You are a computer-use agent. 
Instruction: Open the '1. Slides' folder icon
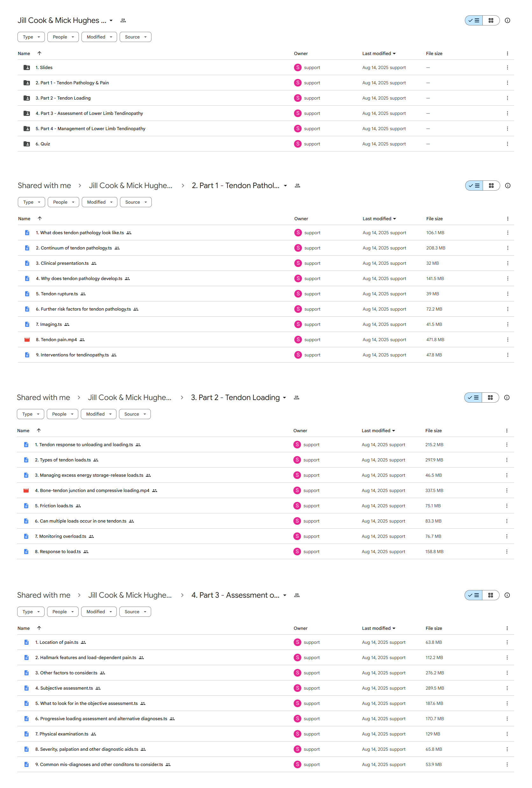(26, 67)
